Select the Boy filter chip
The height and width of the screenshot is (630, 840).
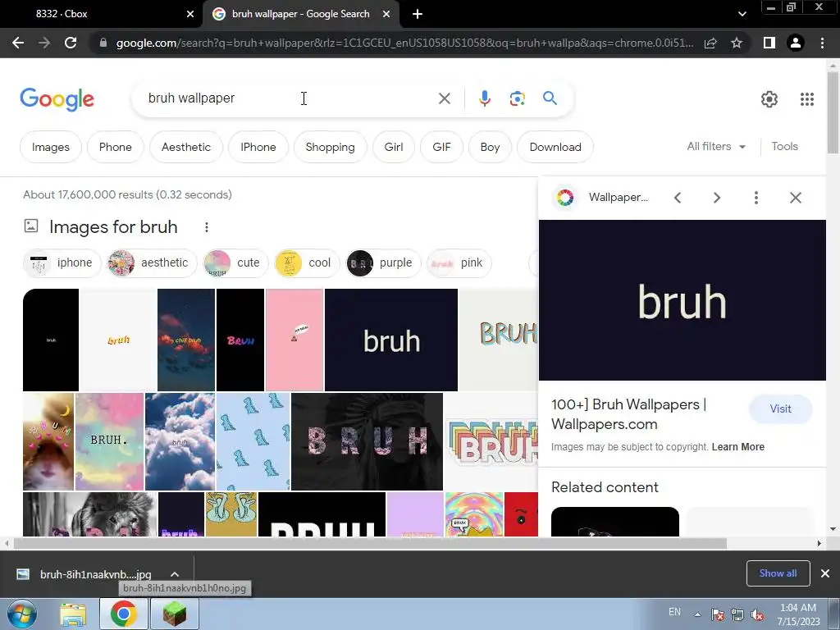point(490,147)
